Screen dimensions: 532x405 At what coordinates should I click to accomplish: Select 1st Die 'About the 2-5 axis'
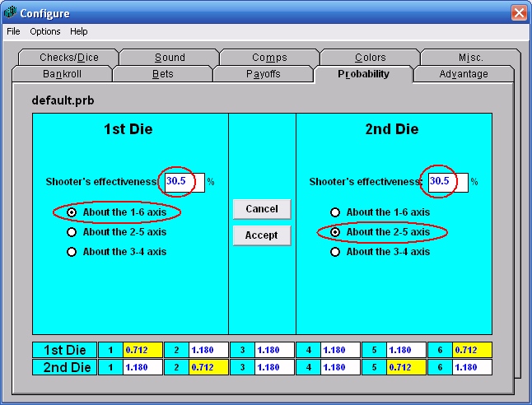(72, 232)
